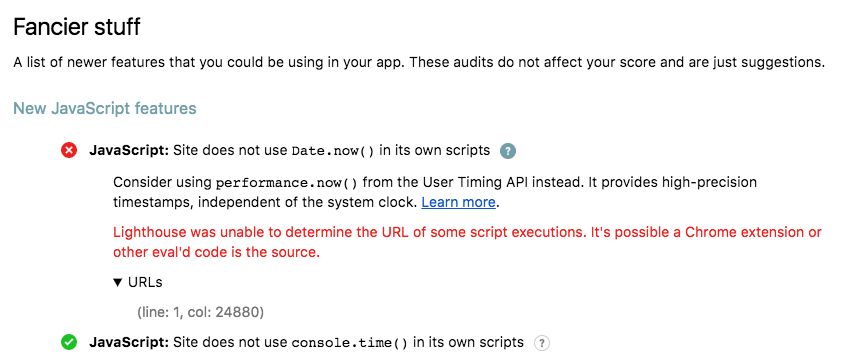This screenshot has width=843, height=363.
Task: Click the URLs label
Action: [145, 282]
